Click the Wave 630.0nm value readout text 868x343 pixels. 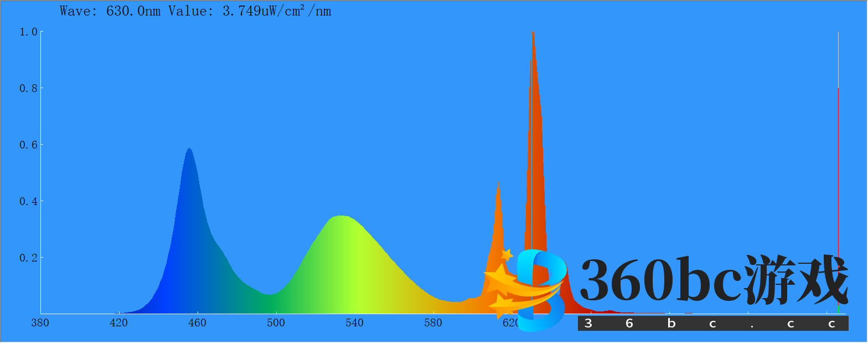[x=195, y=11]
